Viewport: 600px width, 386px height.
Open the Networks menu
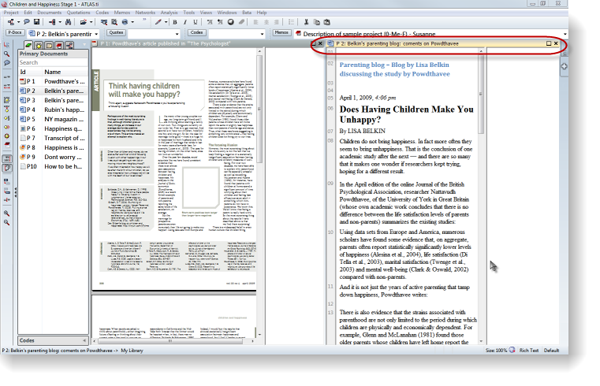point(145,13)
